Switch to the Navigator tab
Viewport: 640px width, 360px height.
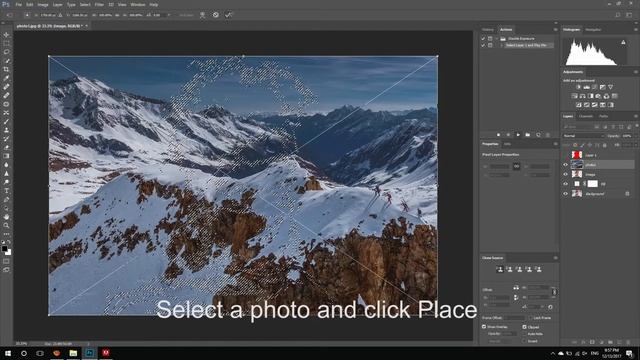pos(593,30)
